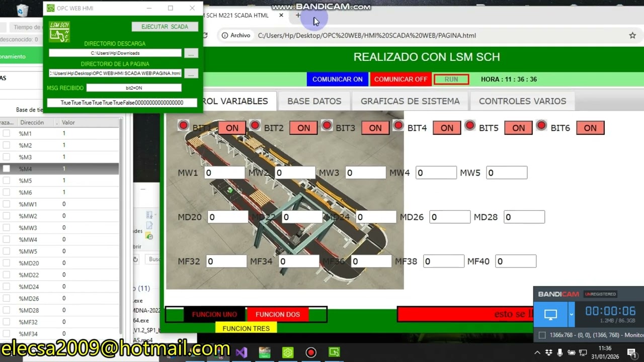
Task: Close the M221 SCADA HTML browser tab
Action: [281, 15]
